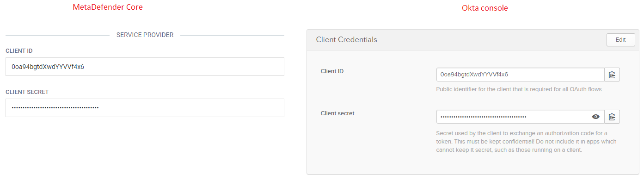The height and width of the screenshot is (181, 644).
Task: Click the uppercase CLIENT ID field label
Action: point(19,51)
